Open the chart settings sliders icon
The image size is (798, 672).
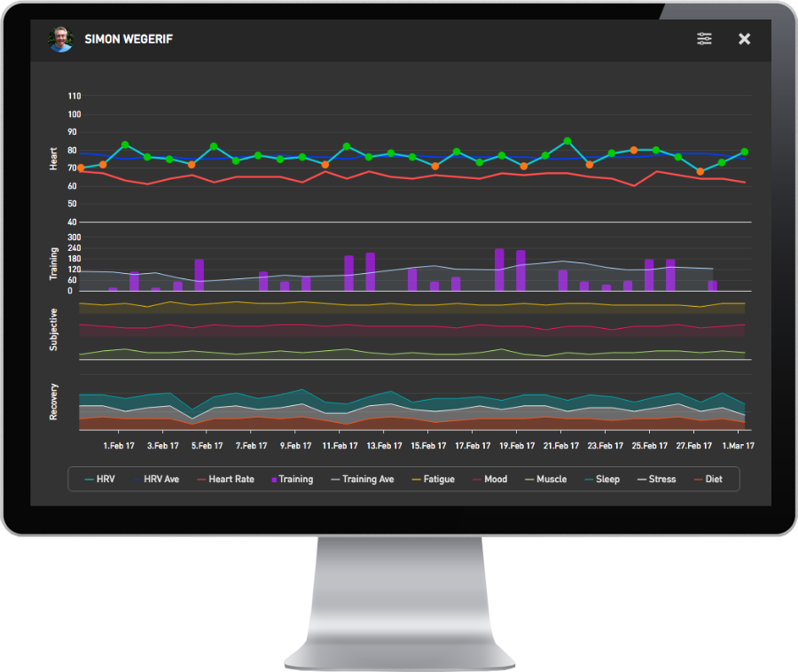tap(704, 39)
